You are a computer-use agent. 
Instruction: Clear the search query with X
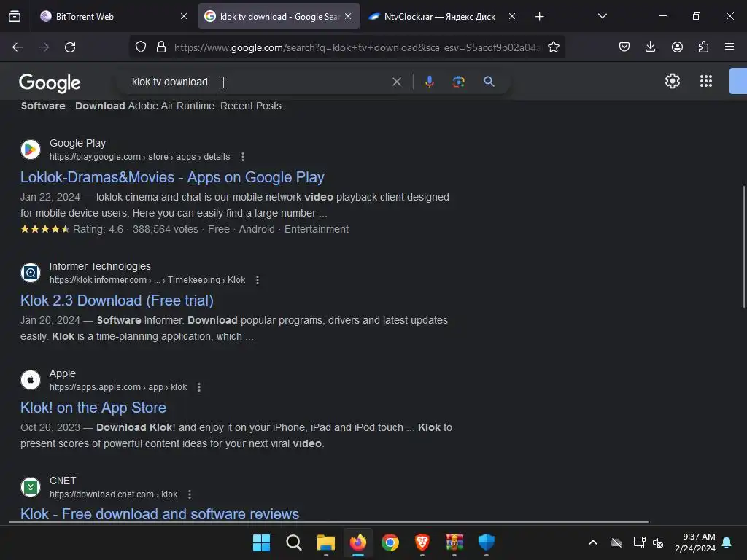point(396,82)
